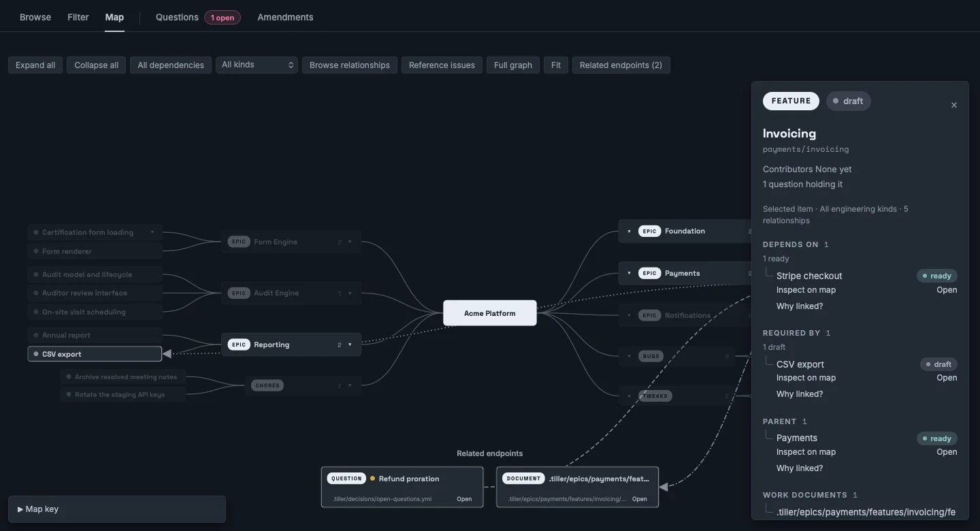Open the Amendments tab

(x=285, y=17)
